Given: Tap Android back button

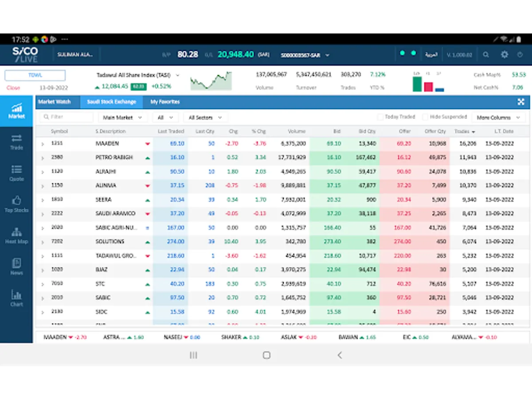Looking at the screenshot, I should (x=340, y=355).
